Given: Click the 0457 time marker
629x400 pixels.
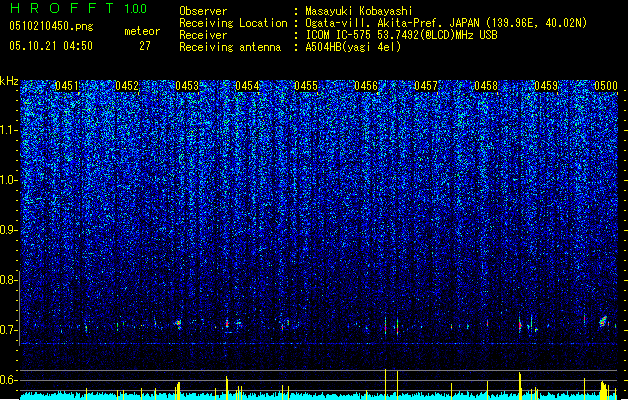Looking at the screenshot, I should point(426,86).
